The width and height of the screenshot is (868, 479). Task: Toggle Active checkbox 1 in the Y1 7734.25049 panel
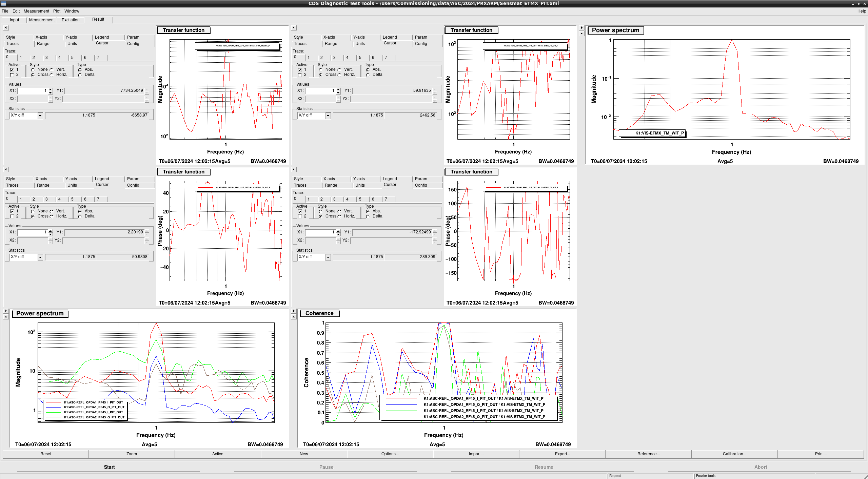[x=12, y=70]
